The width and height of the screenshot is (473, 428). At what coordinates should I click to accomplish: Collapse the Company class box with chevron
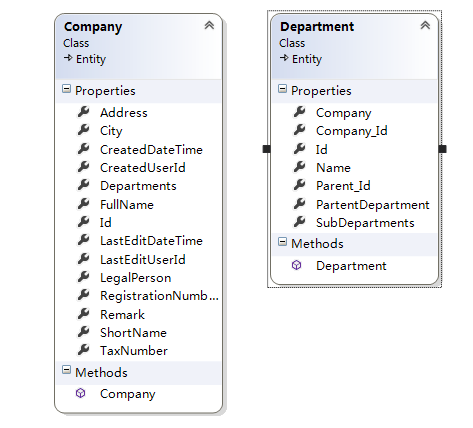(x=209, y=25)
